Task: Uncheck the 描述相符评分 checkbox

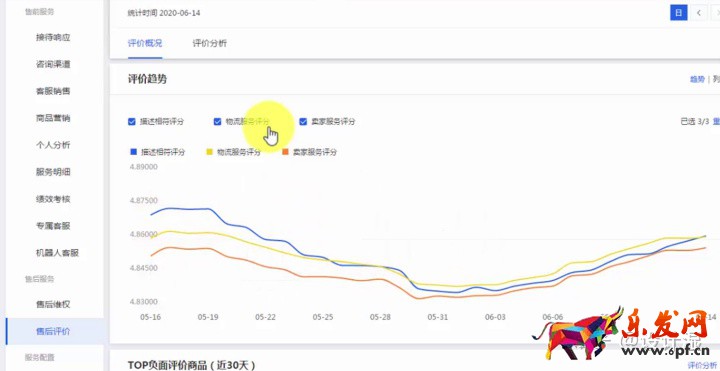Action: (x=132, y=122)
